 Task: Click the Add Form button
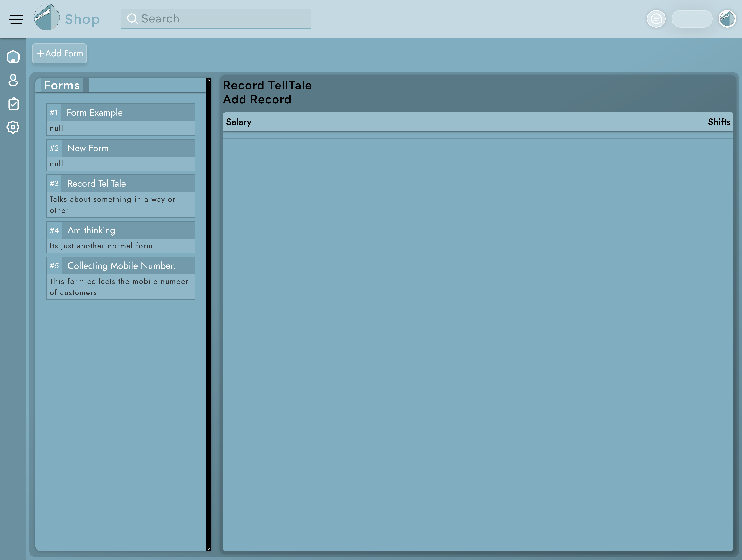point(60,53)
